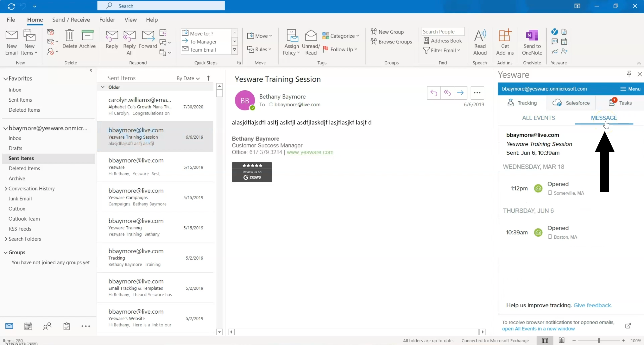The image size is (644, 345).
Task: Open the By Date sort dropdown
Action: click(188, 78)
